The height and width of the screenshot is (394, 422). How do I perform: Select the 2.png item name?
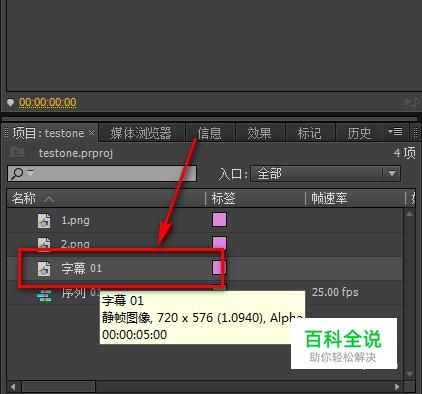pyautogui.click(x=75, y=244)
